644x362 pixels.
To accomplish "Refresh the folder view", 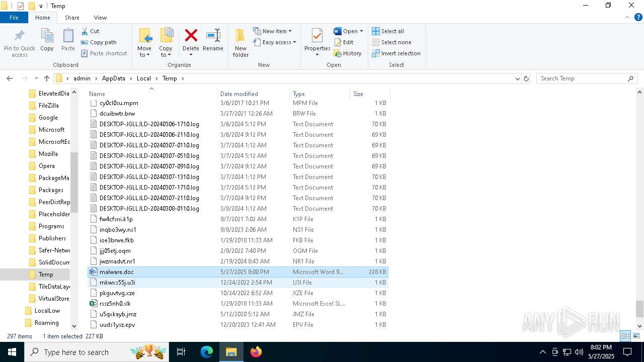I will click(526, 78).
